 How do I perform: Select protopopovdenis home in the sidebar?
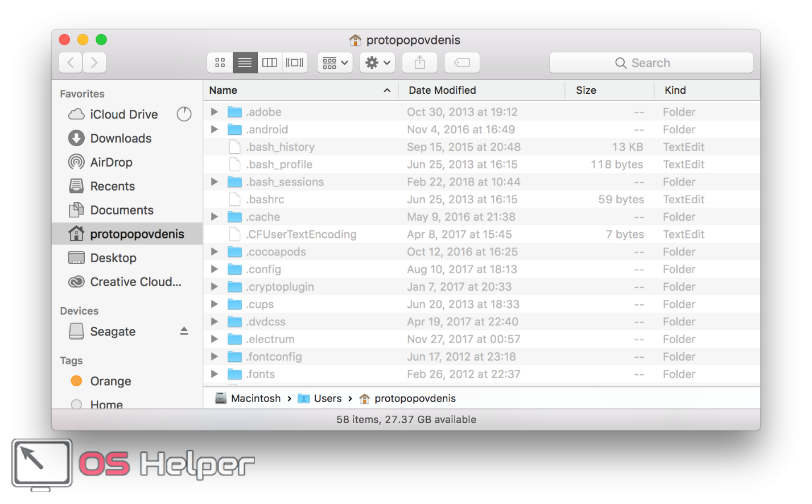[127, 234]
